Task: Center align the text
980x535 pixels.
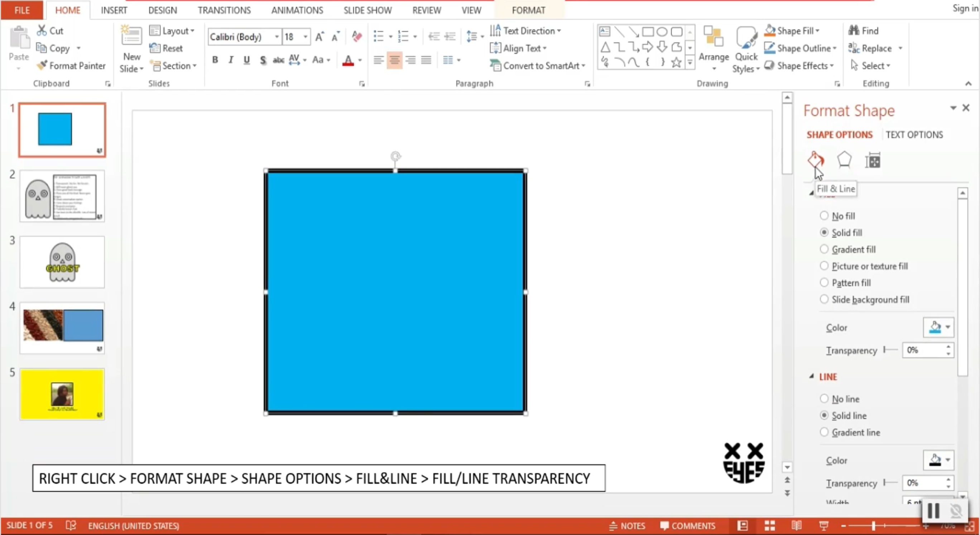Action: click(x=394, y=60)
